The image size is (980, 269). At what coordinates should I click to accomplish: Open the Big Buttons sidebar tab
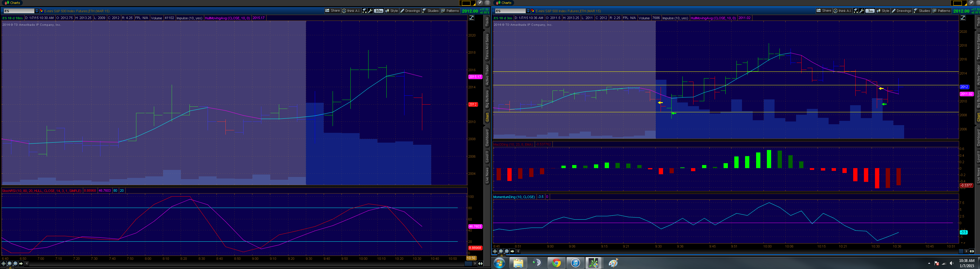[487, 100]
